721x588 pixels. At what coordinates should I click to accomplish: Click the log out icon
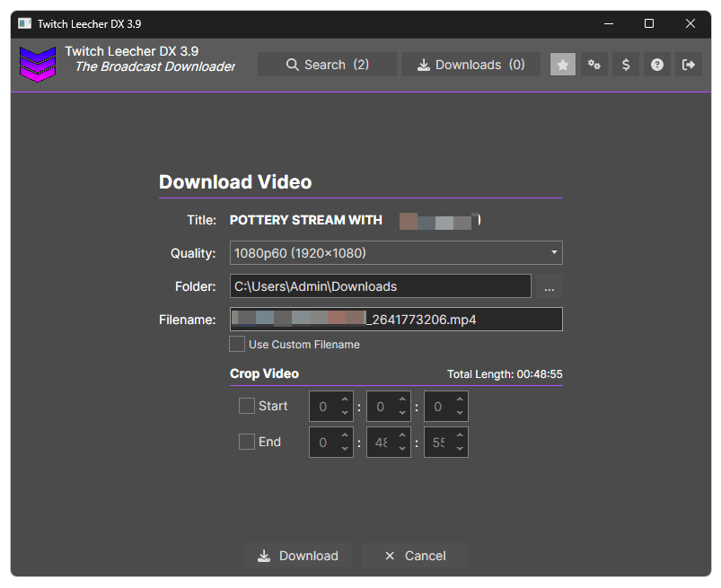coord(688,64)
